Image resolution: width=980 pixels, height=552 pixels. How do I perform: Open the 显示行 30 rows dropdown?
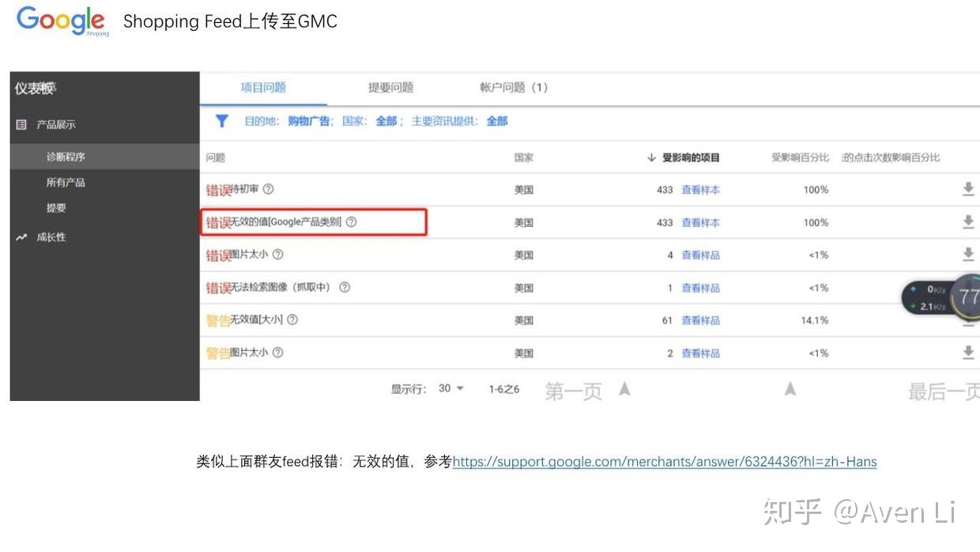(x=451, y=388)
